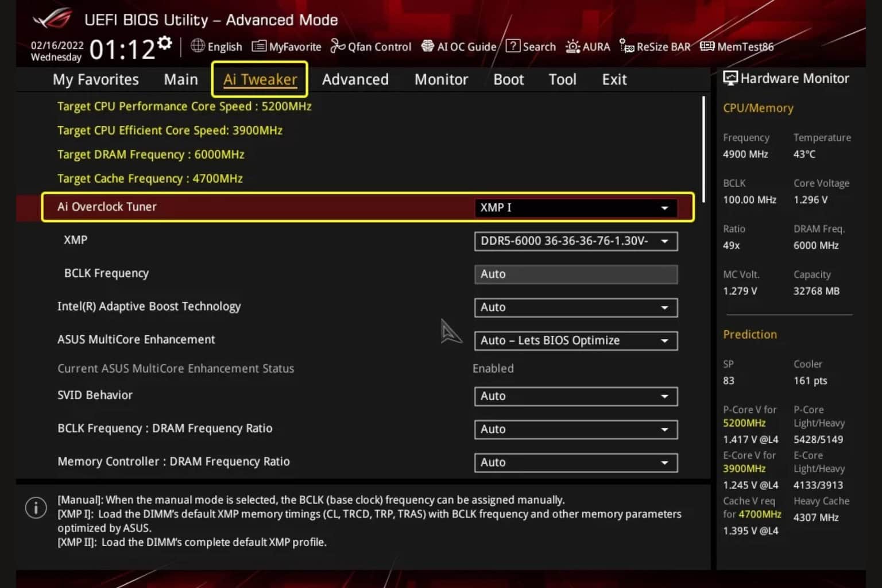The image size is (882, 588).
Task: Open Memory Controller : DRAM Frequency Ratio dropdown
Action: (576, 463)
